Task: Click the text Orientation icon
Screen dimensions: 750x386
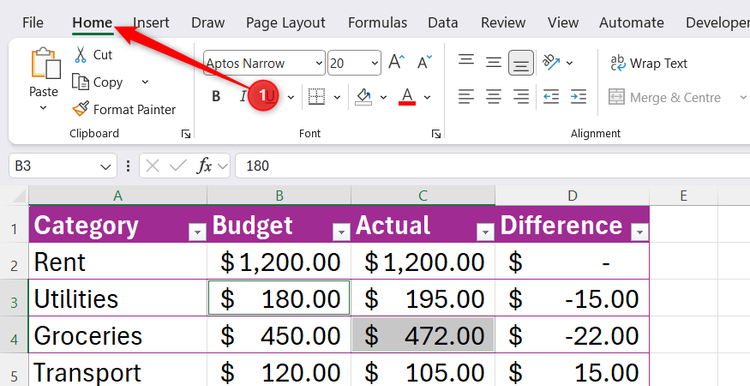Action: [551, 62]
